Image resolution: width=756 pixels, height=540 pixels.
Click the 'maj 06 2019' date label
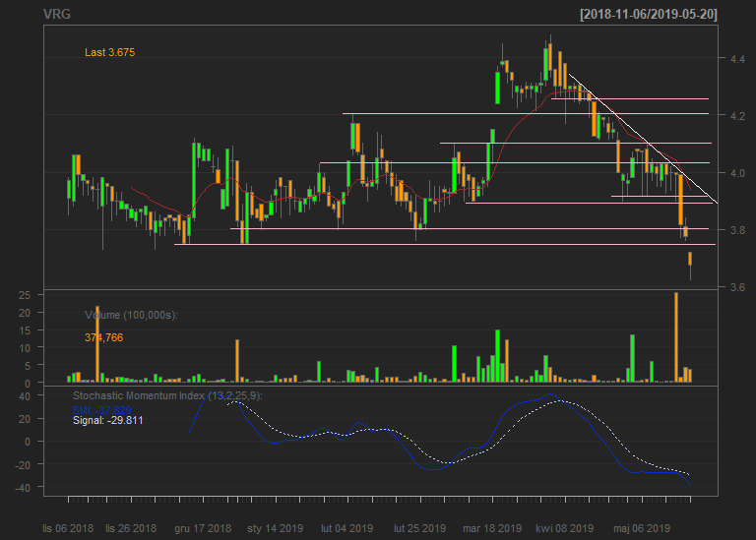642,528
